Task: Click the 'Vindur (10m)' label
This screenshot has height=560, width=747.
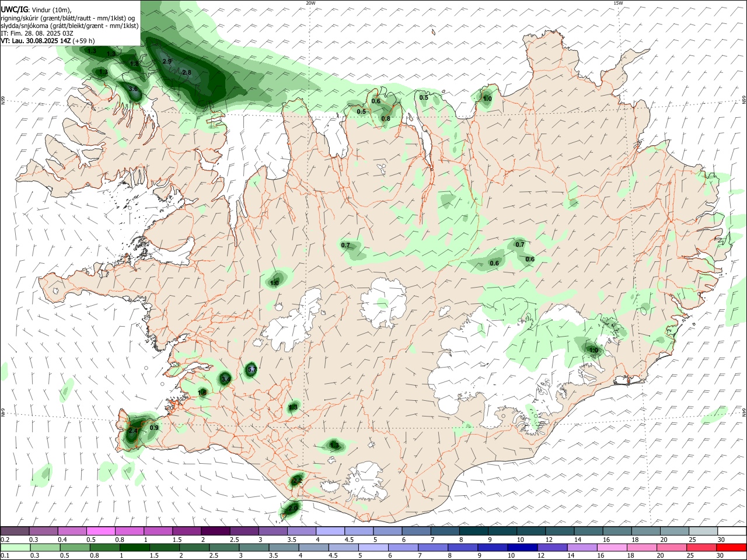Action: (51, 10)
